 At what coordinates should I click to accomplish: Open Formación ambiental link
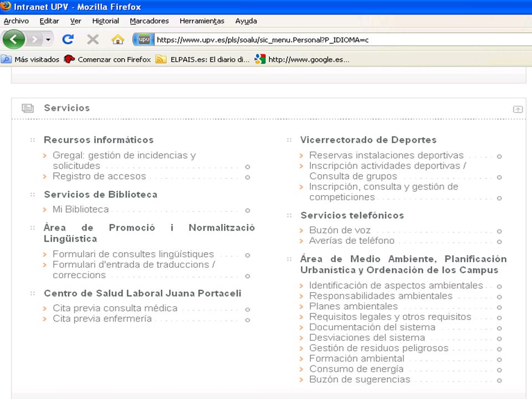pos(356,359)
